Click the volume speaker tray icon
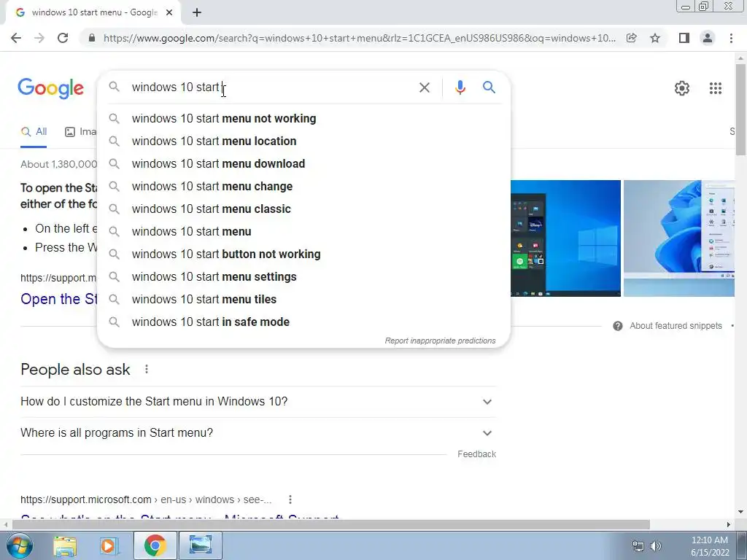 click(656, 546)
